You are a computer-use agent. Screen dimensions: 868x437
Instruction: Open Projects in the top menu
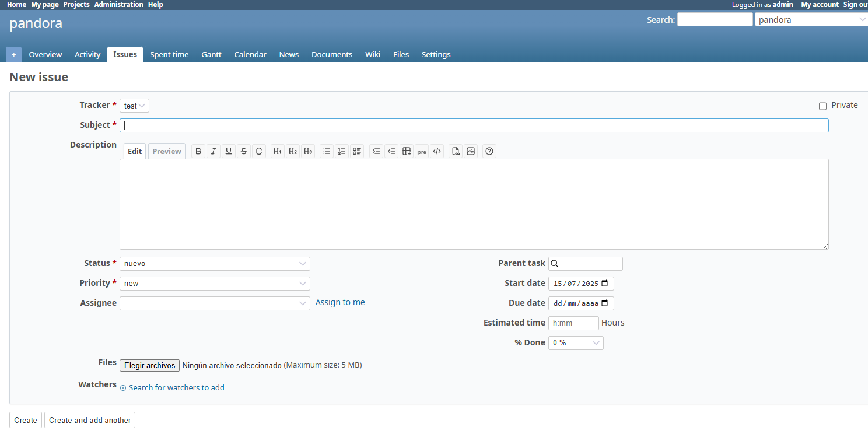click(76, 4)
